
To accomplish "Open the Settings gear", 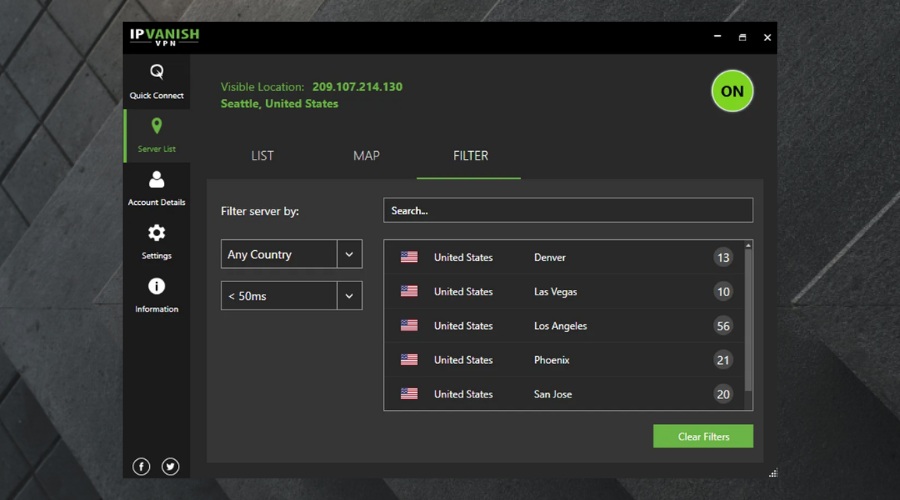I will [x=156, y=233].
